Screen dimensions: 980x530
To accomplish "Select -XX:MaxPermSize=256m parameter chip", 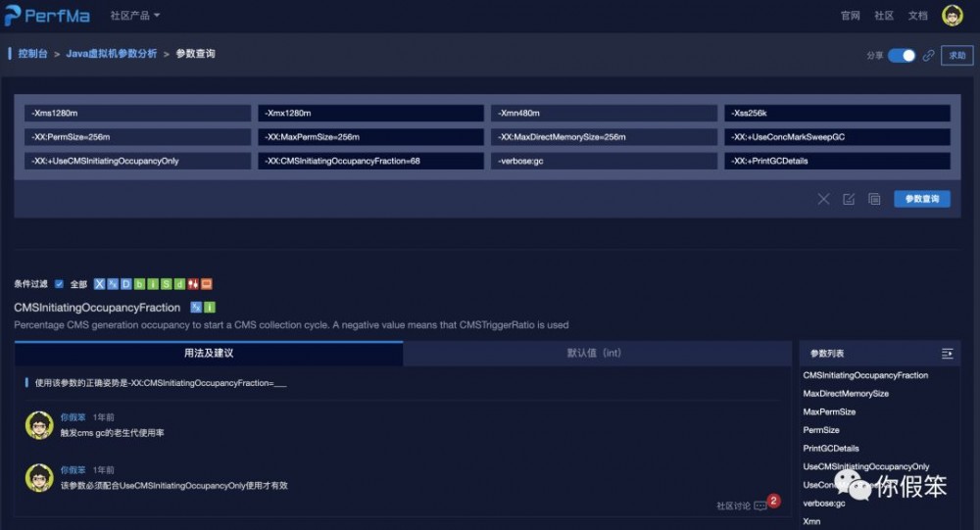I will pyautogui.click(x=370, y=137).
